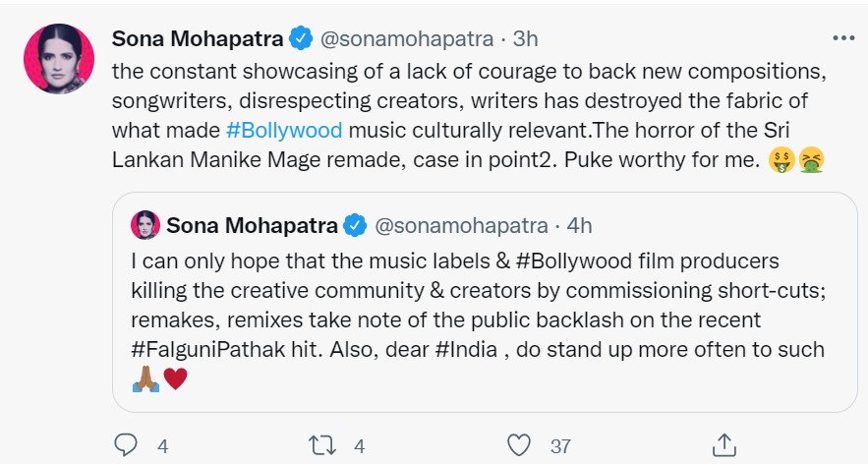Open small avatar in quoted tweet
Image resolution: width=868 pixels, height=464 pixels.
coord(145,225)
